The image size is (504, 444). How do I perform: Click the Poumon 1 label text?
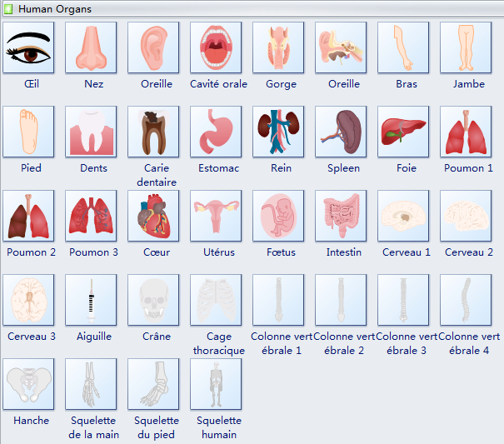click(x=468, y=168)
